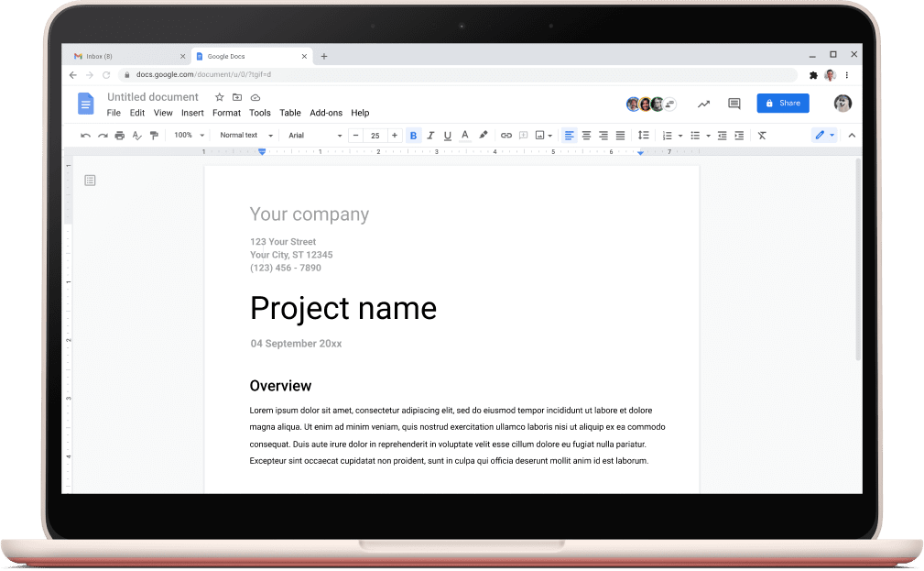
Task: Select the Print icon
Action: point(119,135)
